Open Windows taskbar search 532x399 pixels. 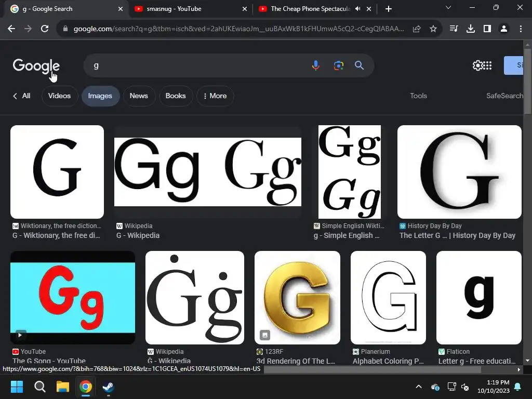pyautogui.click(x=39, y=387)
